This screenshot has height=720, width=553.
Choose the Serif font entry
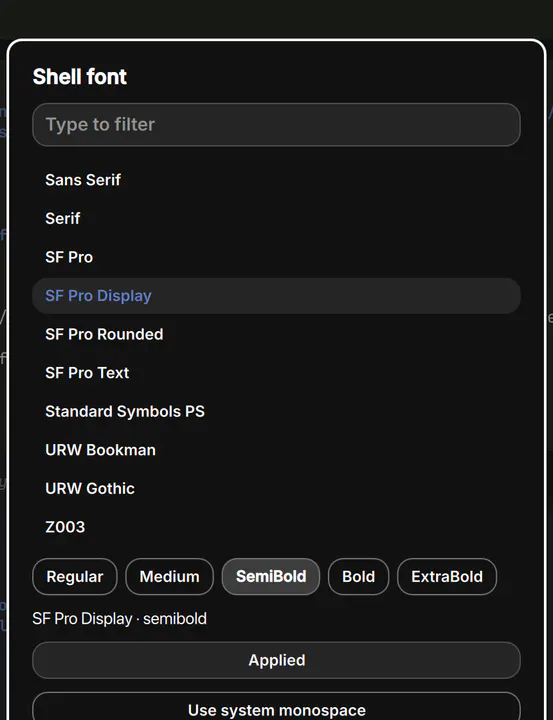pos(276,219)
